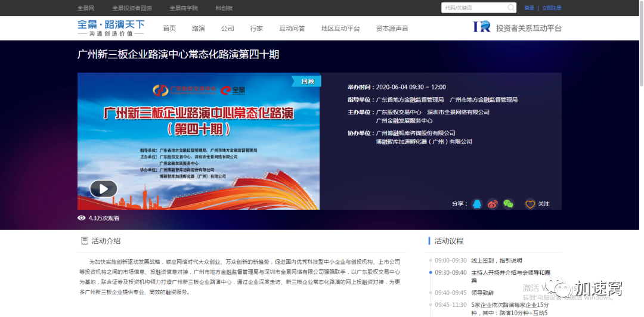Click the 4.3万次观看 view count
Viewport: 644px width, 317px height.
point(104,219)
